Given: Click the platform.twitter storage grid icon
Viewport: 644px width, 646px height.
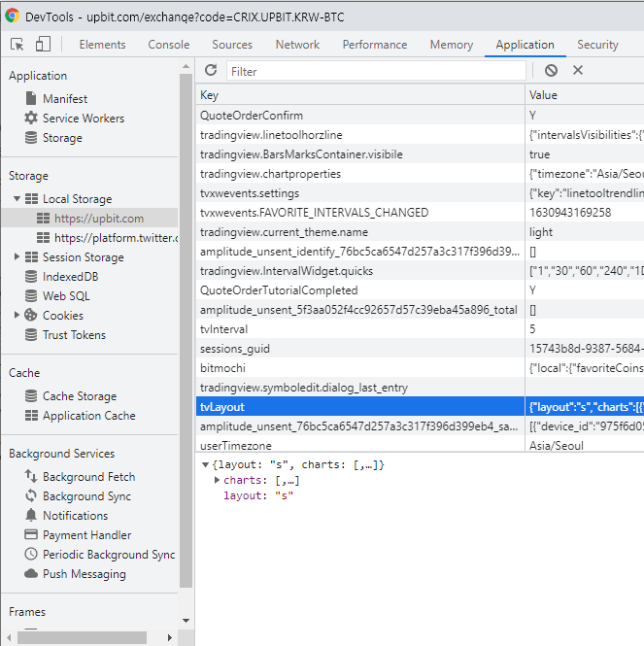Looking at the screenshot, I should click(43, 238).
